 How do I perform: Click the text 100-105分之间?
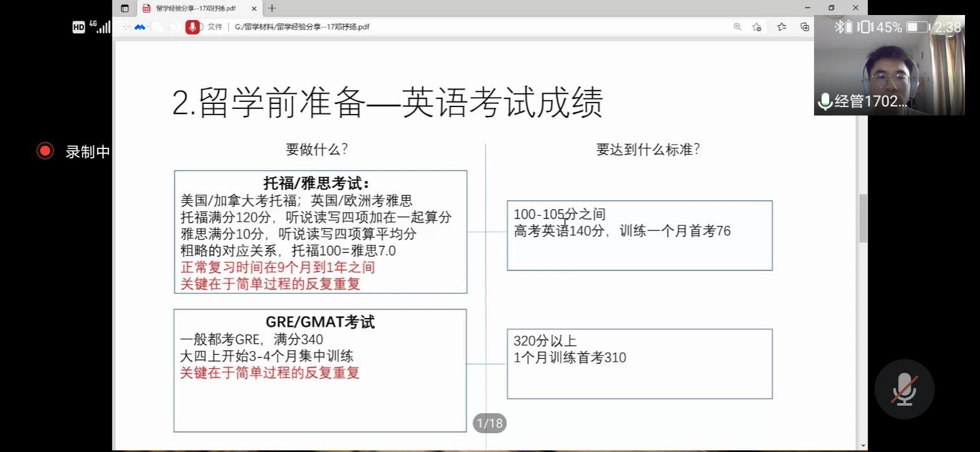560,215
